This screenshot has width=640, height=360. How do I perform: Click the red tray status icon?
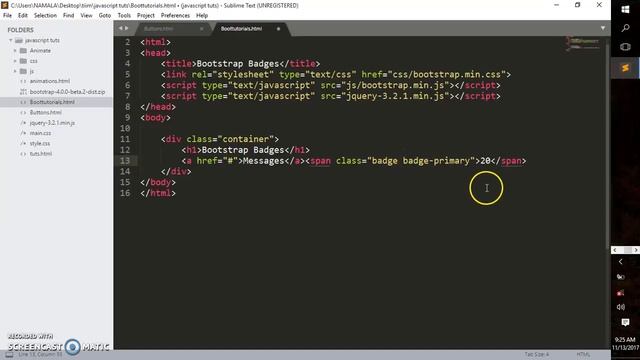pos(621,292)
